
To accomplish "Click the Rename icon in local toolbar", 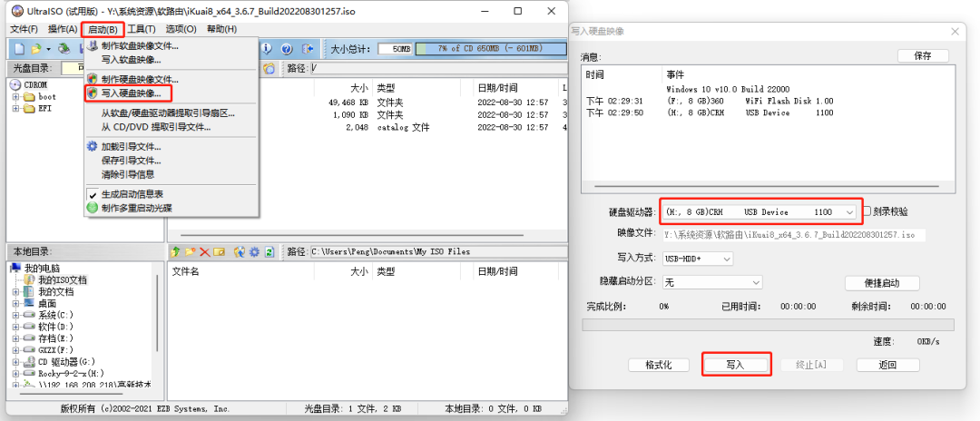I will pyautogui.click(x=219, y=251).
